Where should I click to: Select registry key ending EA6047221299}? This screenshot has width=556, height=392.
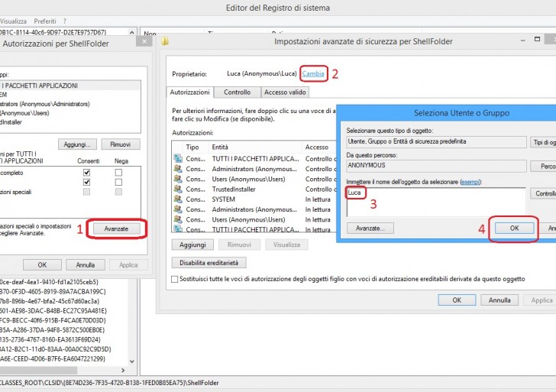click(x=53, y=359)
